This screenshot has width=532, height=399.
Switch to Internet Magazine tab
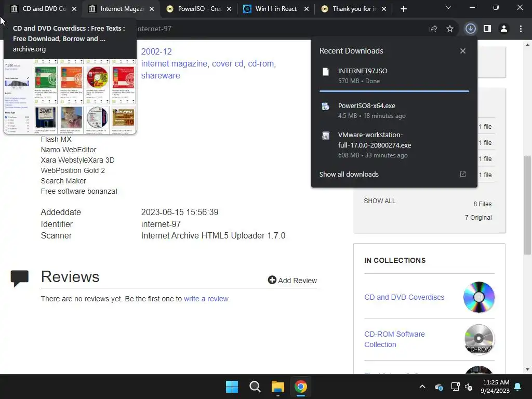coord(122,9)
